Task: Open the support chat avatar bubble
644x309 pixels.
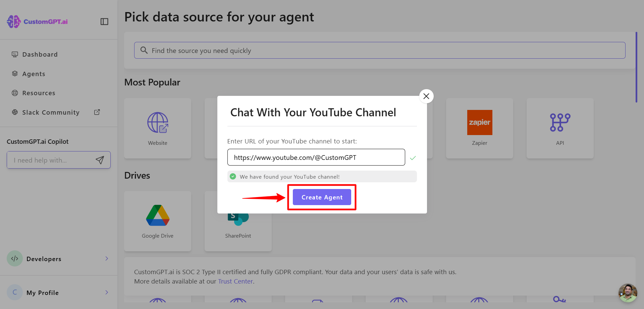Action: click(628, 293)
